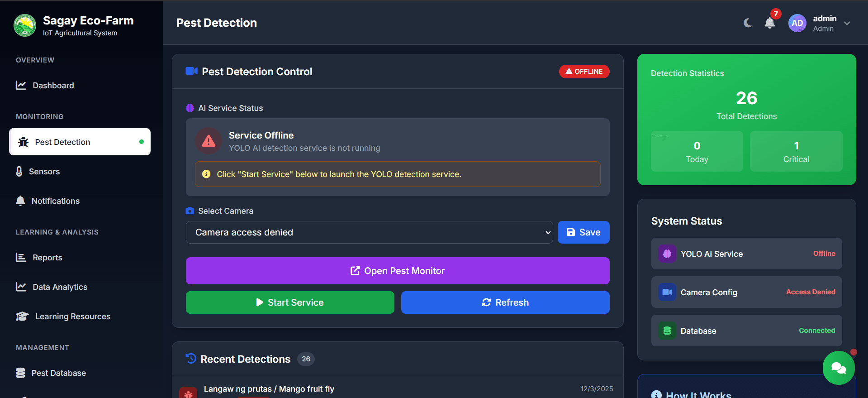Click the 26 Total Detections number
This screenshot has height=398, width=868.
click(x=746, y=98)
